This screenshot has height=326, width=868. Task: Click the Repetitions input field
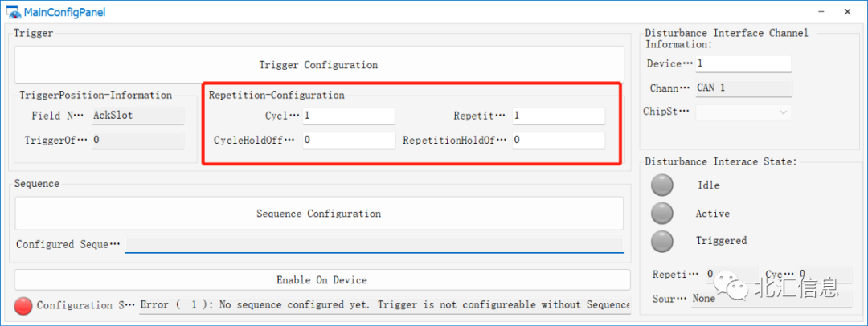point(558,116)
